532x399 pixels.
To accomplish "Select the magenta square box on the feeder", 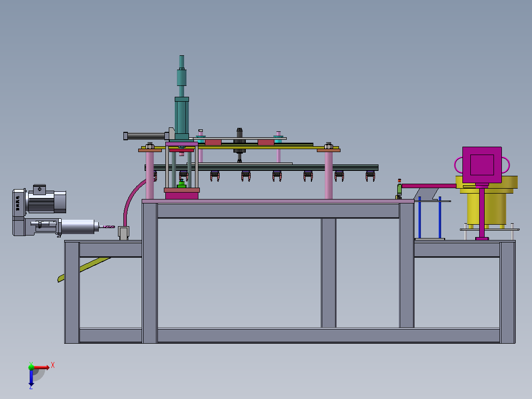I will coord(482,165).
